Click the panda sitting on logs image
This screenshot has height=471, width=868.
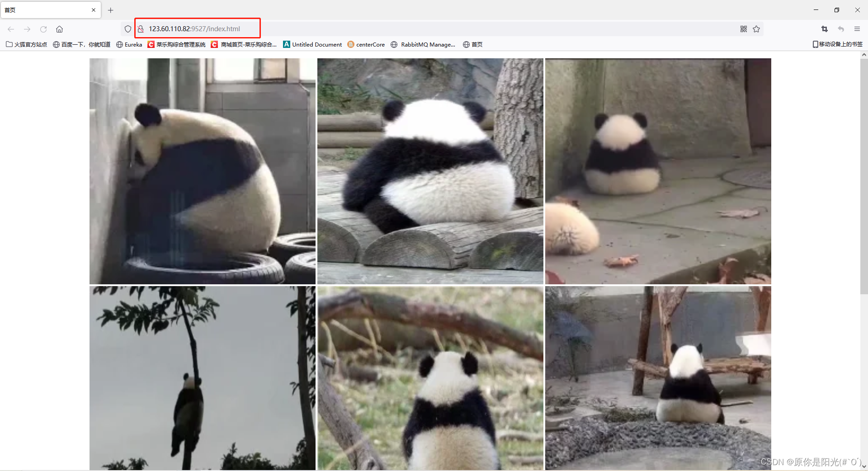coord(430,171)
